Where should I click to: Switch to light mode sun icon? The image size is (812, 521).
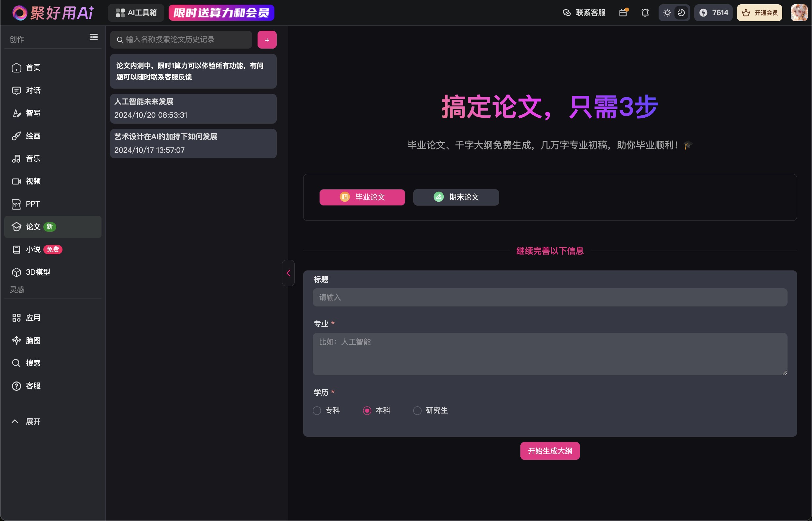(x=667, y=13)
